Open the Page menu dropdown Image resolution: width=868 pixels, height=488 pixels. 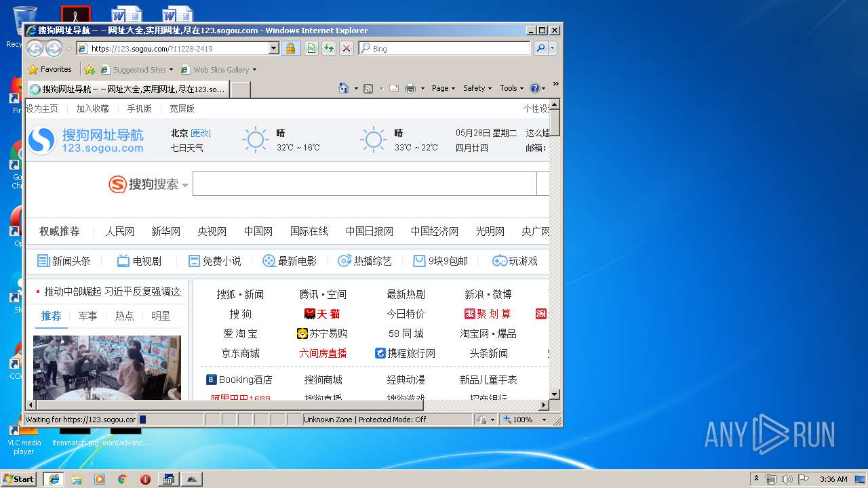pyautogui.click(x=443, y=88)
